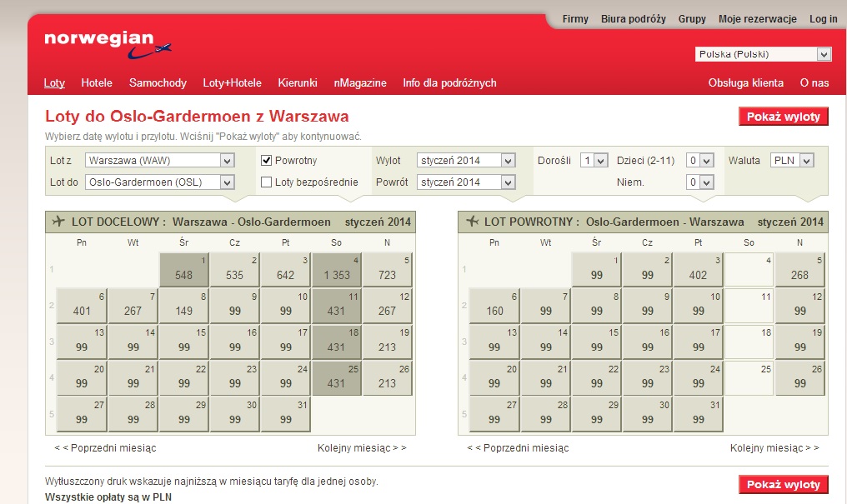This screenshot has width=847, height=504.
Task: Enable the Loty bezpośrednie checkbox
Action: pyautogui.click(x=266, y=182)
